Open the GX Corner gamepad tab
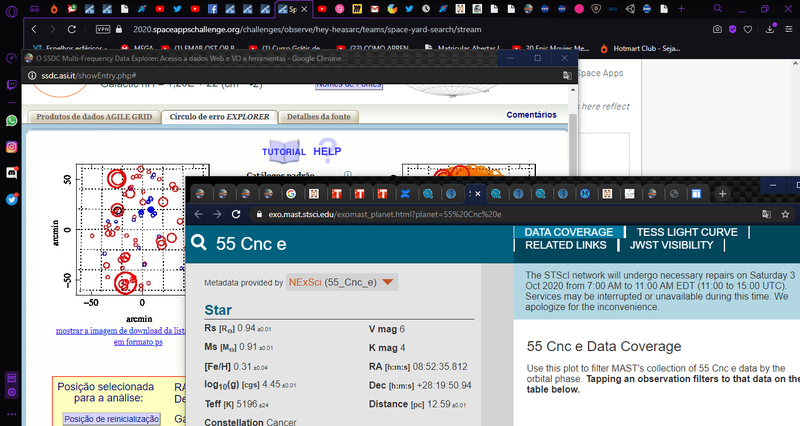The height and width of the screenshot is (426, 800). [34, 9]
